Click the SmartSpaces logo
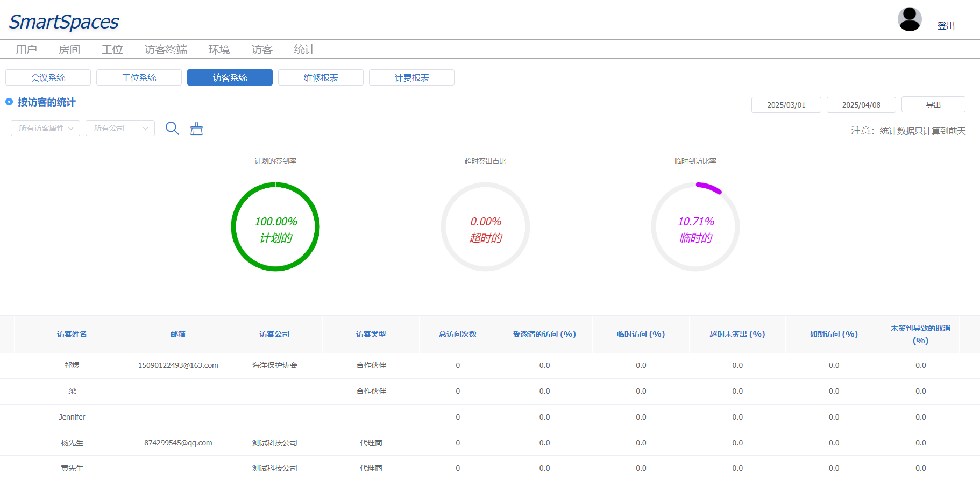Screen dimensions: 980x482 coord(64,22)
